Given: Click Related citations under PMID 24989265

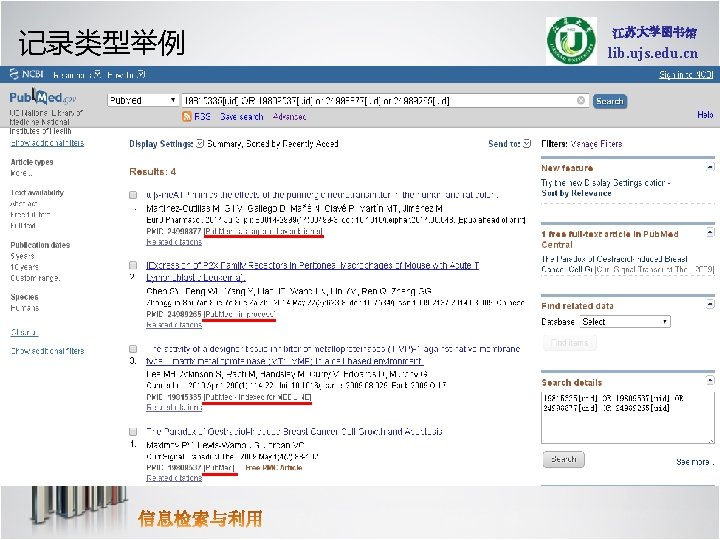Looking at the screenshot, I should click(x=174, y=325).
